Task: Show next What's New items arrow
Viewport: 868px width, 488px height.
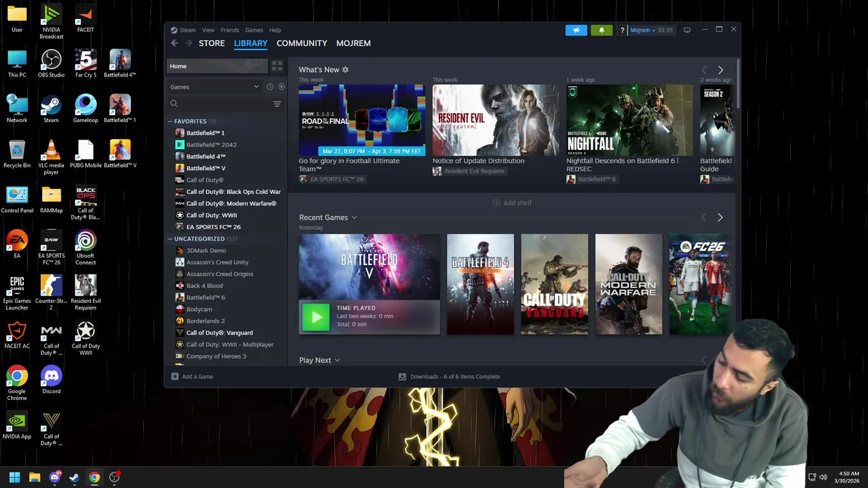Action: point(720,70)
